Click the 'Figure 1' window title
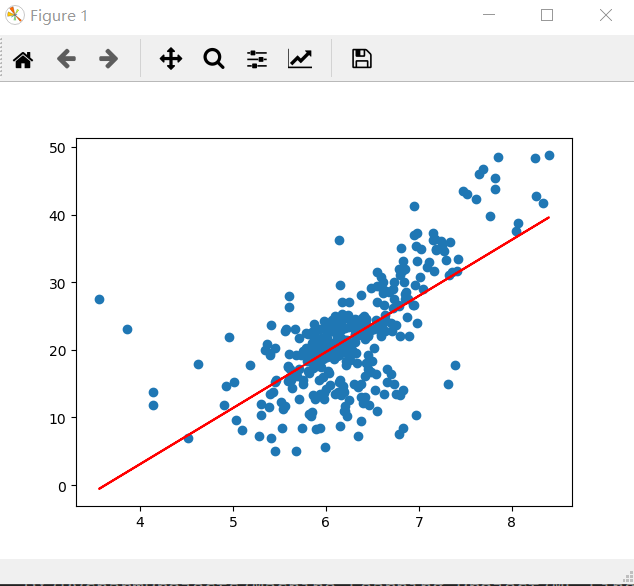Viewport: 634px width, 586px height. [59, 16]
